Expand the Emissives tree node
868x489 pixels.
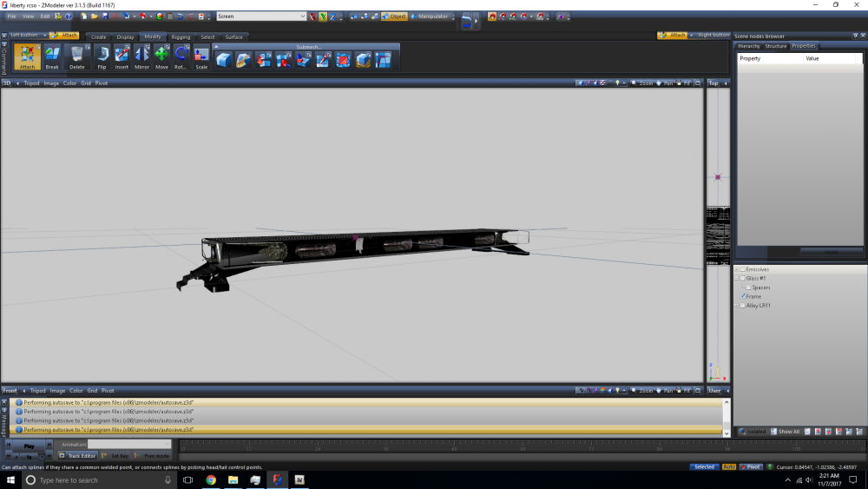[x=736, y=269]
